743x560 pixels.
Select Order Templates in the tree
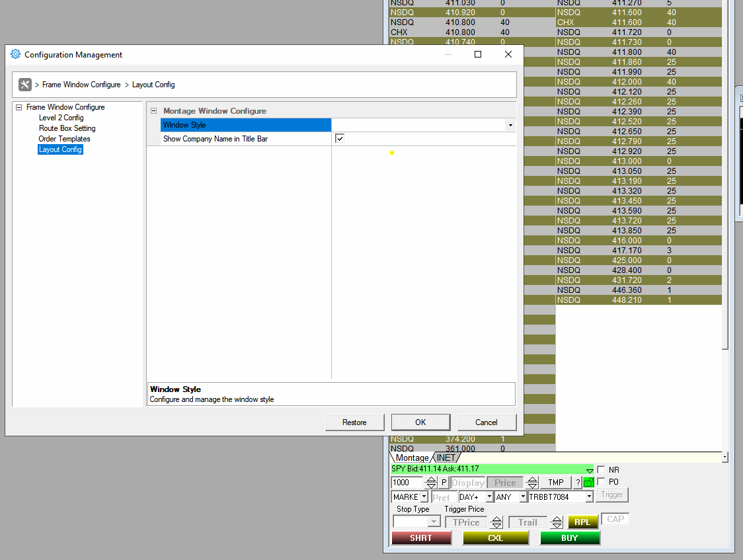click(64, 139)
